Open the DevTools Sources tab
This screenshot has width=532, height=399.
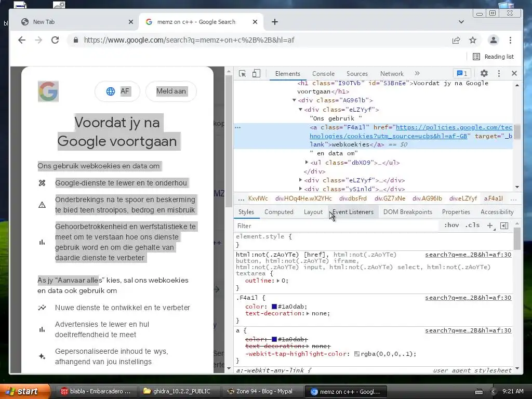tap(357, 74)
